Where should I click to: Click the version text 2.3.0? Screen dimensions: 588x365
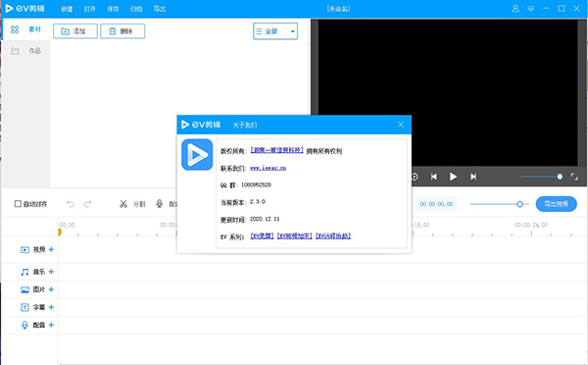tap(257, 202)
